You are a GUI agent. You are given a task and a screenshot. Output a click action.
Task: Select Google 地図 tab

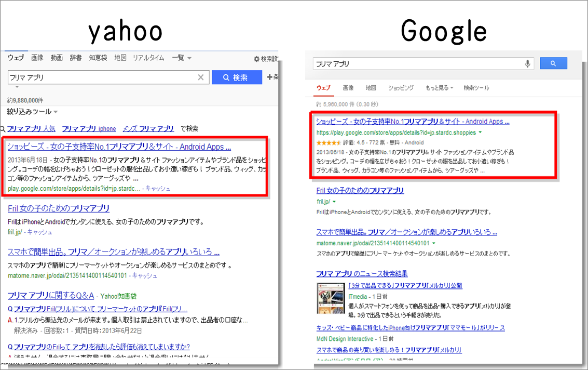pos(371,88)
